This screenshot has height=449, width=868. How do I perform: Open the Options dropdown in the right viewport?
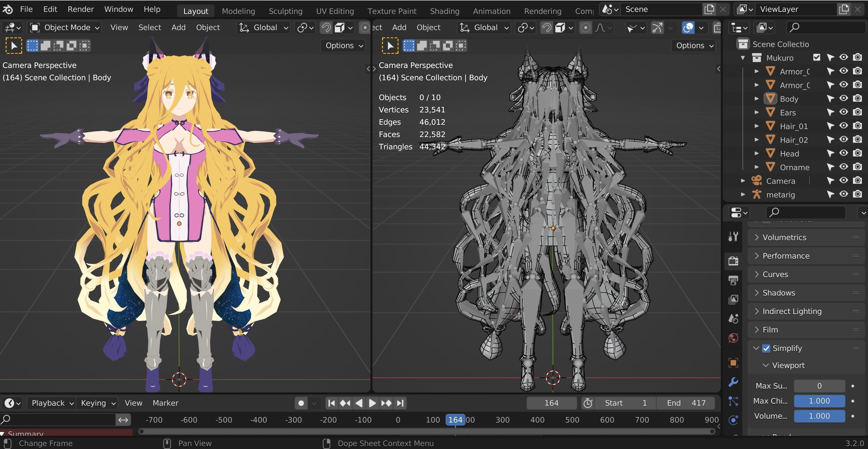(693, 46)
